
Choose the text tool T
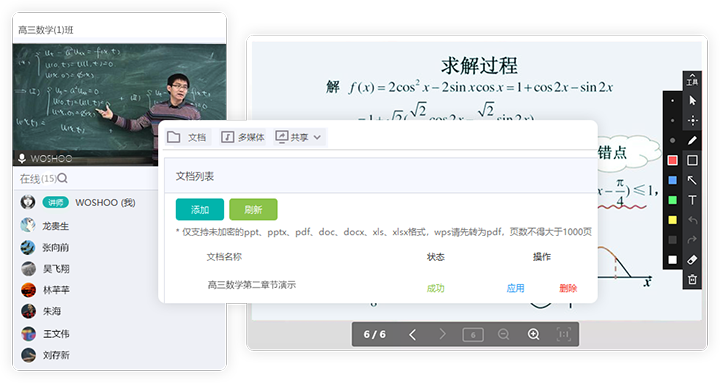pos(692,200)
